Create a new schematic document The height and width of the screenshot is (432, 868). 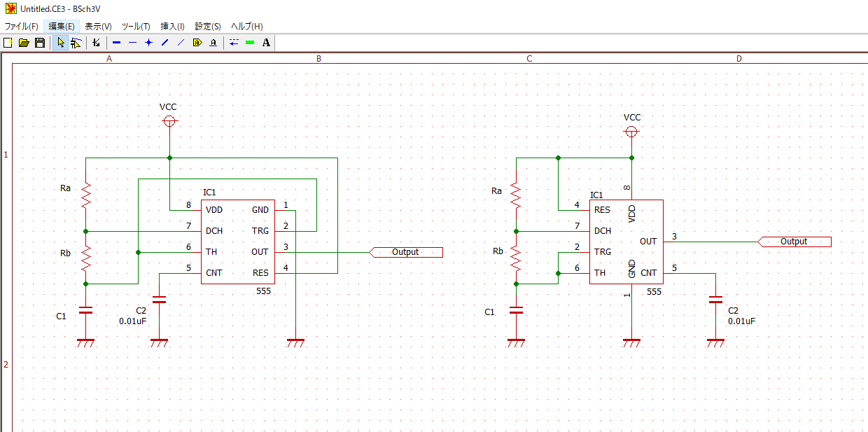[x=8, y=43]
